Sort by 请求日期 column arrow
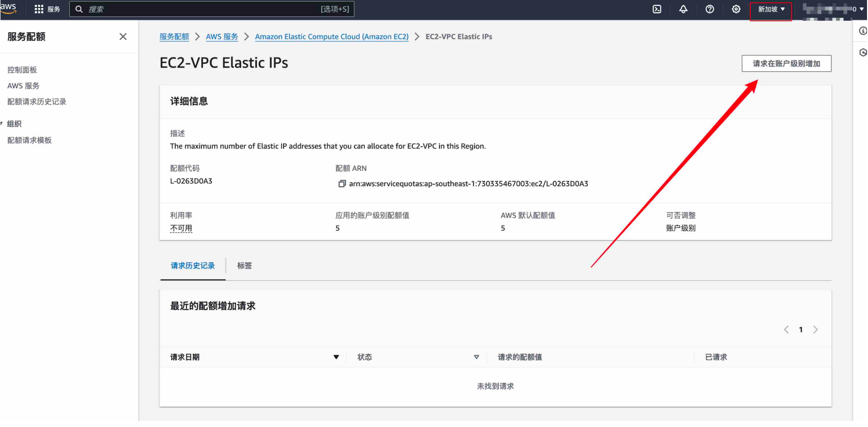The height and width of the screenshot is (427, 868). pos(336,357)
